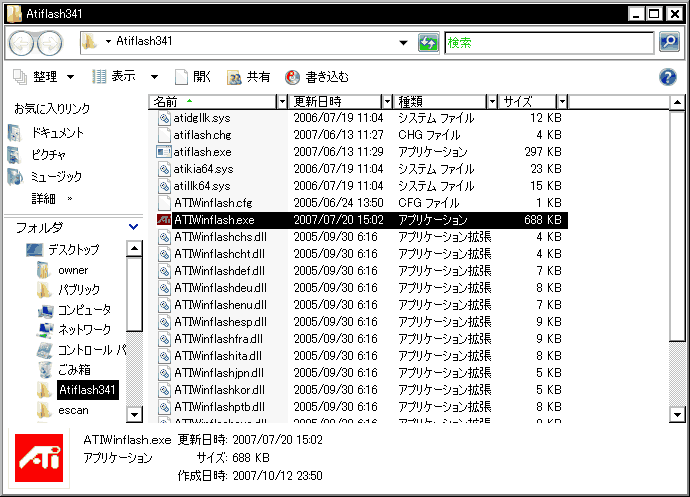Click the atillk64.sys file icon
Image resolution: width=690 pixels, height=497 pixels.
(164, 186)
